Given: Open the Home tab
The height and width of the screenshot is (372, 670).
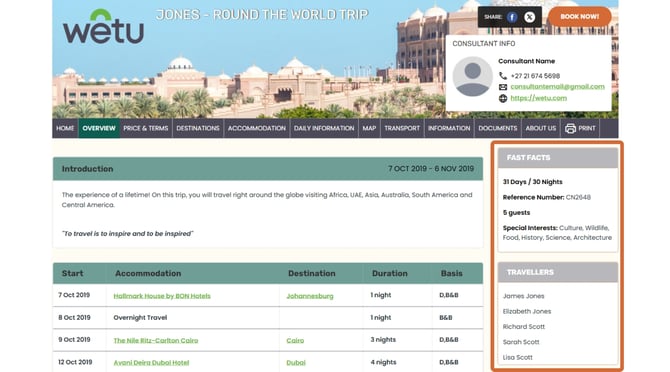Looking at the screenshot, I should coord(65,128).
